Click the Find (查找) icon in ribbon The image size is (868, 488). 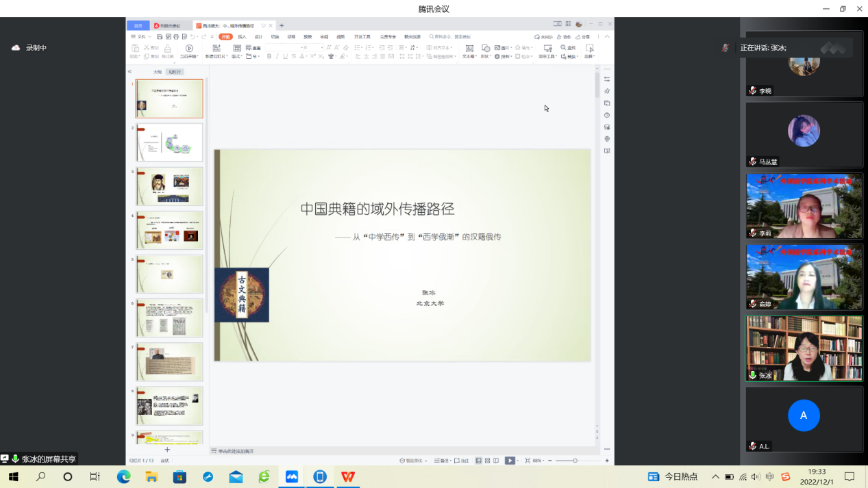568,48
